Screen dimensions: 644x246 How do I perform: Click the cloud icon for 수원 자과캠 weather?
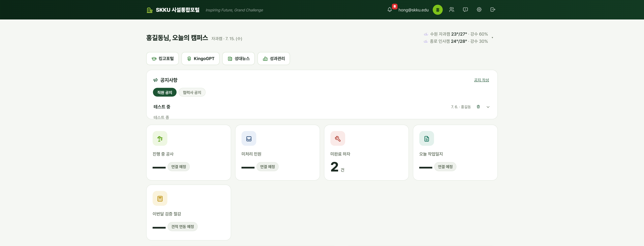pyautogui.click(x=426, y=34)
